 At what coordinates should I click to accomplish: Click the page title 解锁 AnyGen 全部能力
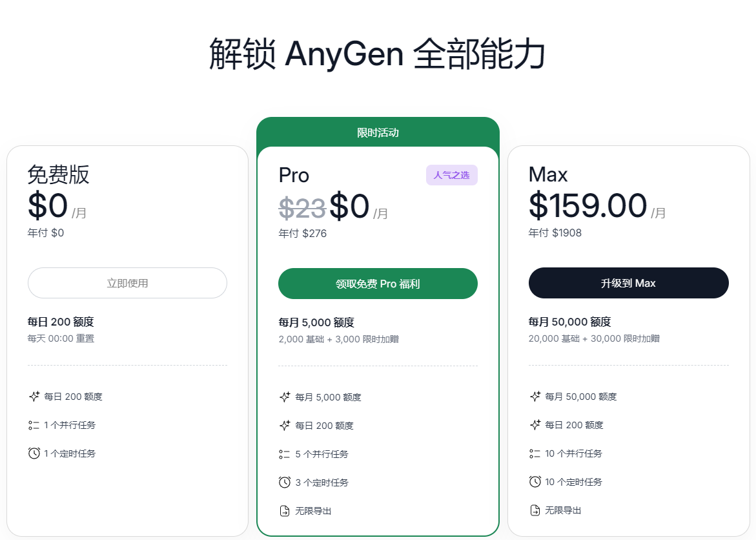click(x=378, y=54)
